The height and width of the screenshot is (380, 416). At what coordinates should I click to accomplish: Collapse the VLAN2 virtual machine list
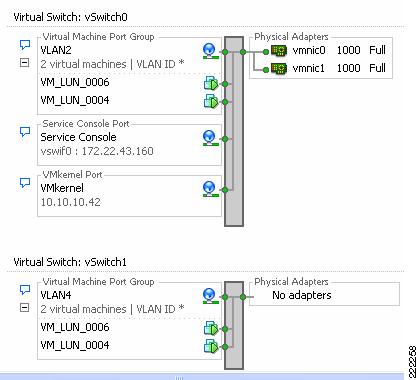point(25,62)
